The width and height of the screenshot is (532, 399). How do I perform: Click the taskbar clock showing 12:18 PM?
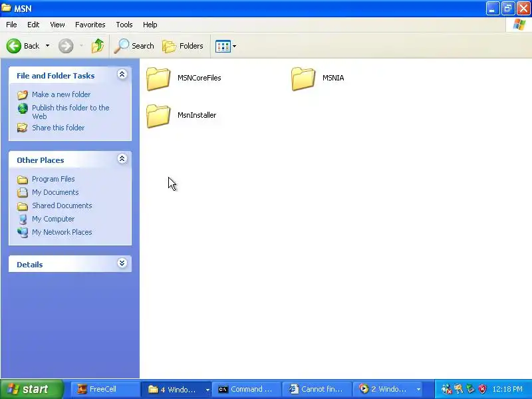click(507, 389)
